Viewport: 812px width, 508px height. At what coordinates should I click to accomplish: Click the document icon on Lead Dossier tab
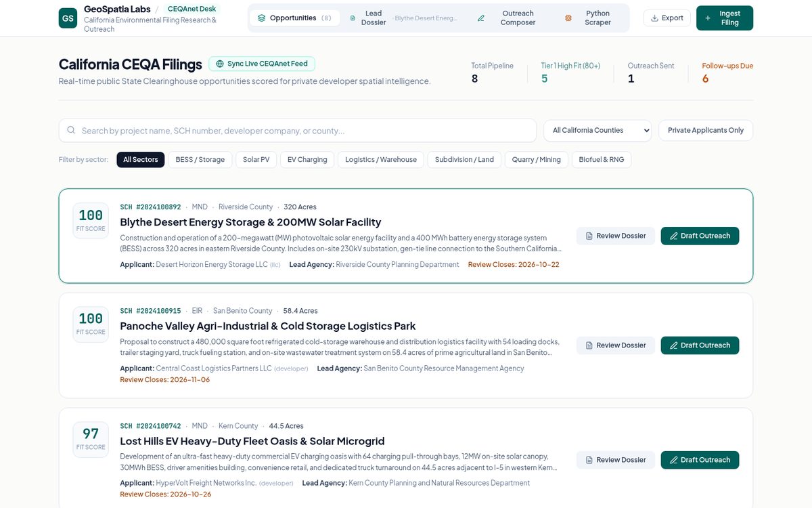(x=353, y=18)
